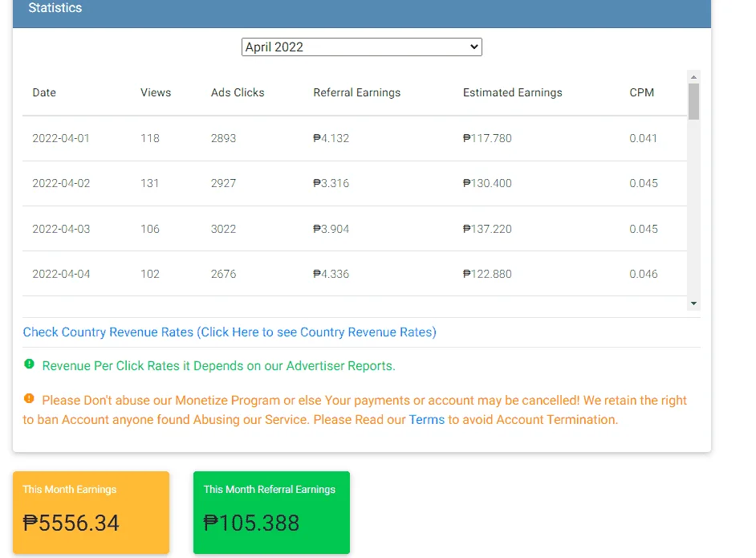Click the estimated earnings value ₱137.220
Image resolution: width=756 pixels, height=558 pixels.
(x=487, y=229)
